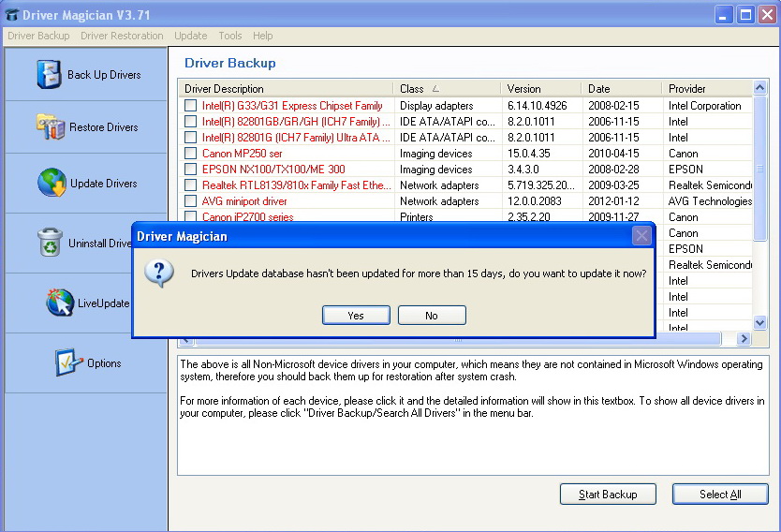
Task: Close the Driver Magician dialog
Action: (641, 236)
